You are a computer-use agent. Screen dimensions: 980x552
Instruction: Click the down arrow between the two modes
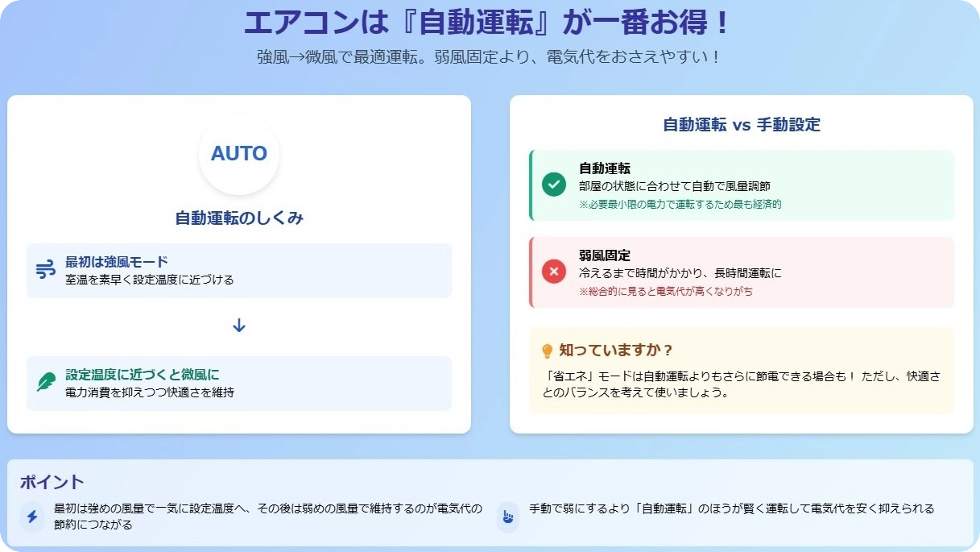[x=238, y=326]
